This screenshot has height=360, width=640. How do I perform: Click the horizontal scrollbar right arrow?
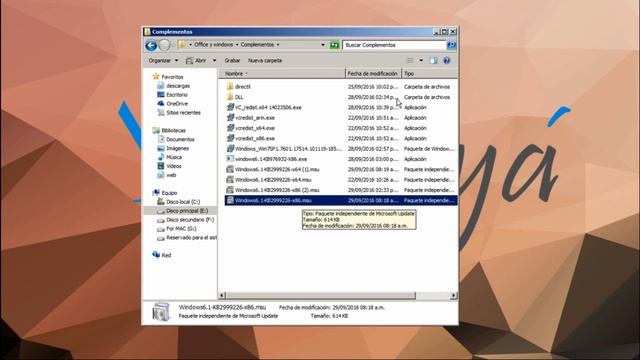click(x=453, y=295)
